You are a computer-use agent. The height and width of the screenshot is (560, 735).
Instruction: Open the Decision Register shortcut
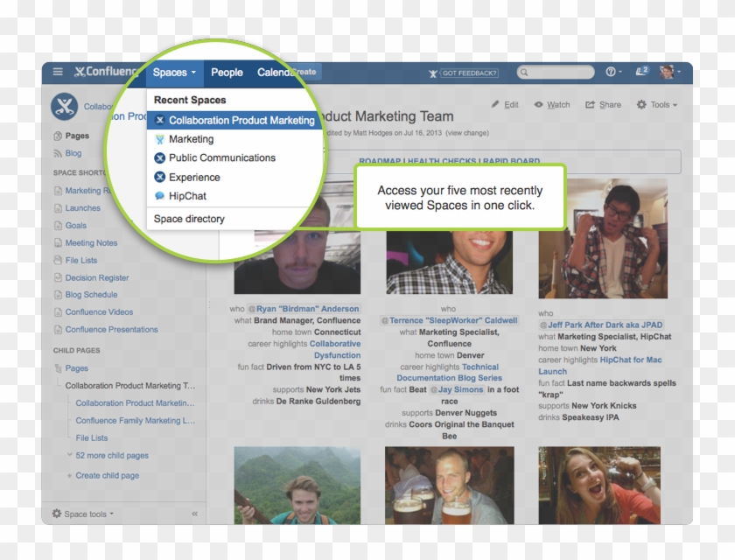96,277
